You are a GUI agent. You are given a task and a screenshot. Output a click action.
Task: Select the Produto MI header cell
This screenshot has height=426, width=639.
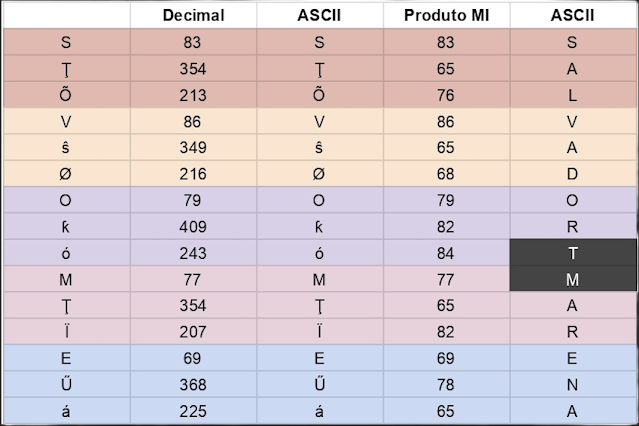point(446,15)
